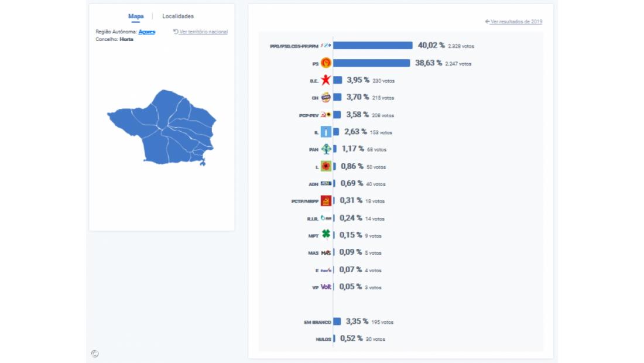Open the Açores region link
Image resolution: width=644 pixels, height=363 pixels.
pos(147,32)
